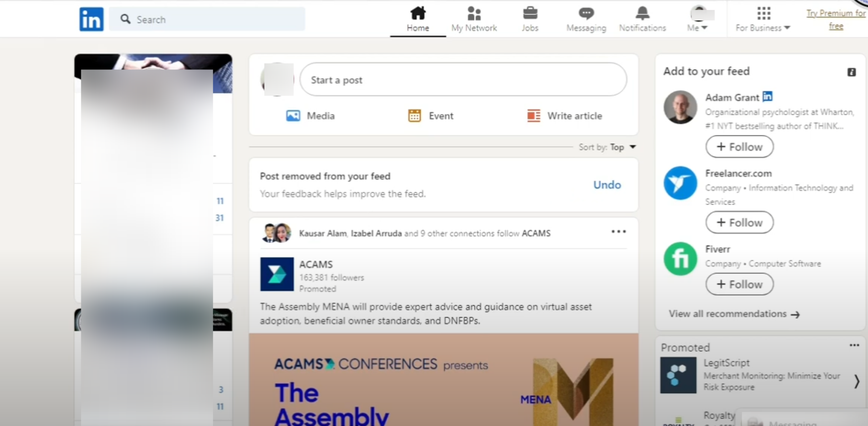View all recommendations link
The height and width of the screenshot is (426, 868).
(734, 314)
